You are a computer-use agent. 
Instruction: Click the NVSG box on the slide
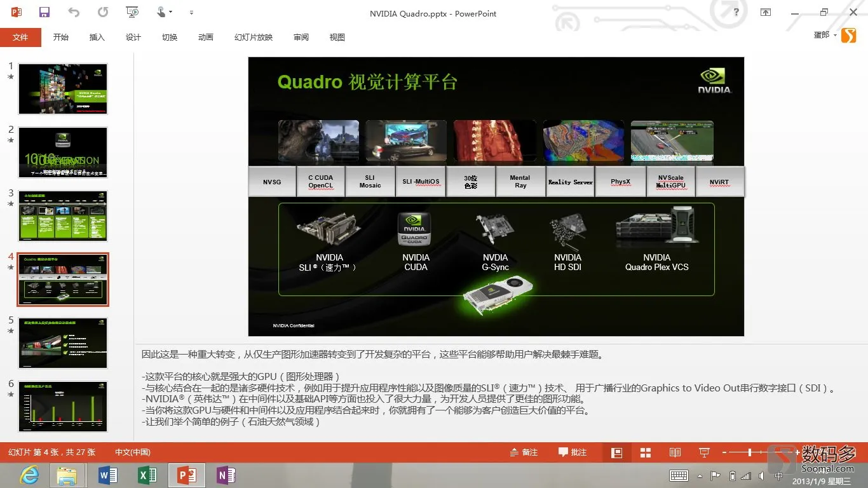tap(272, 182)
